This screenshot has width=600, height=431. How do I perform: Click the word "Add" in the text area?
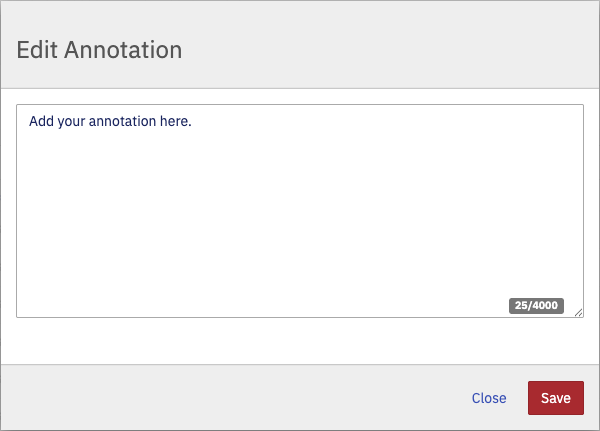(41, 122)
